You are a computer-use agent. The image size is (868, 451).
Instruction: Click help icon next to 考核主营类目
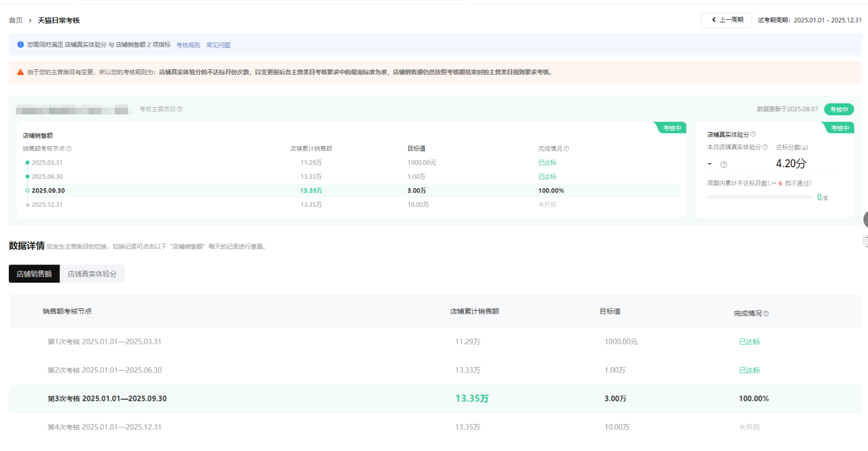(x=180, y=109)
